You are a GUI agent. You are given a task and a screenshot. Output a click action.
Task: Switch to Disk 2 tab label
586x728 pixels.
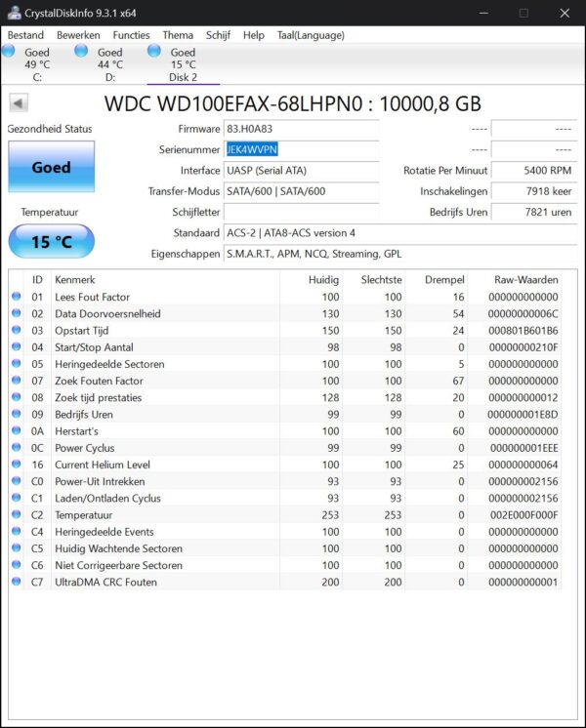[183, 77]
